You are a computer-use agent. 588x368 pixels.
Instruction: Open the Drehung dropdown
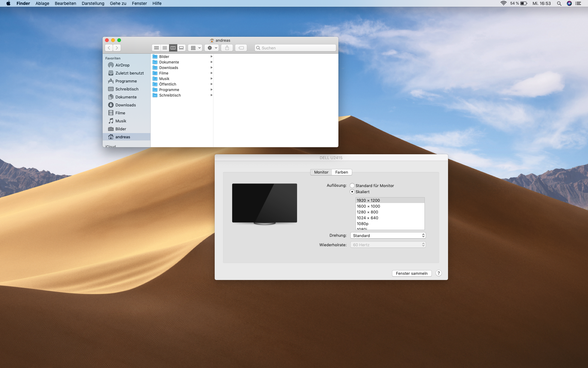(388, 236)
